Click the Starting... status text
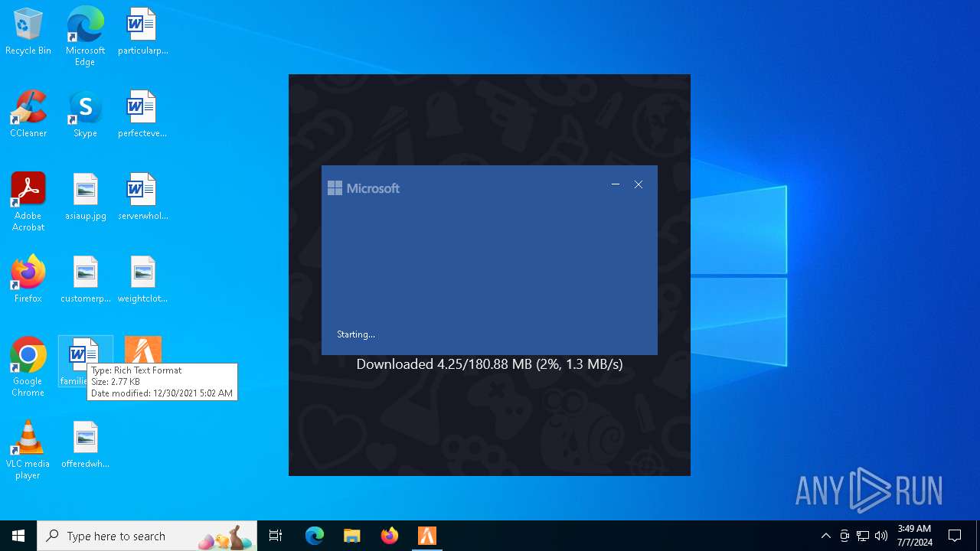Screen dimensions: 980x551 356,334
